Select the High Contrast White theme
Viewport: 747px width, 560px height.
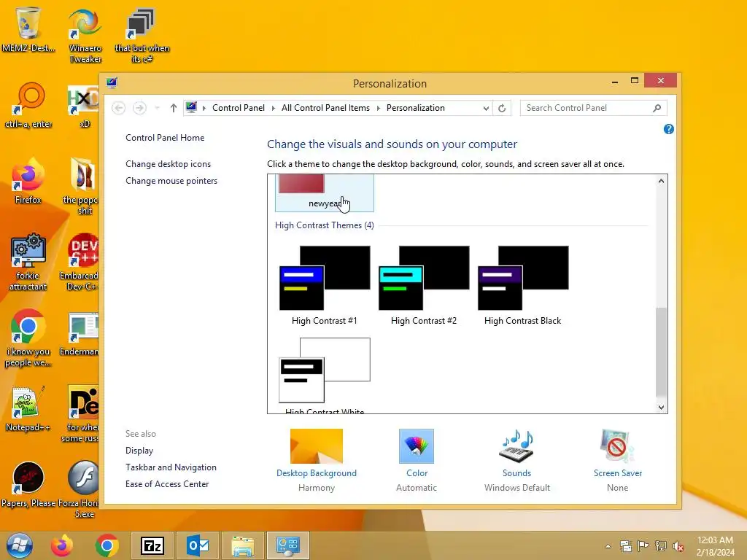[x=325, y=375]
